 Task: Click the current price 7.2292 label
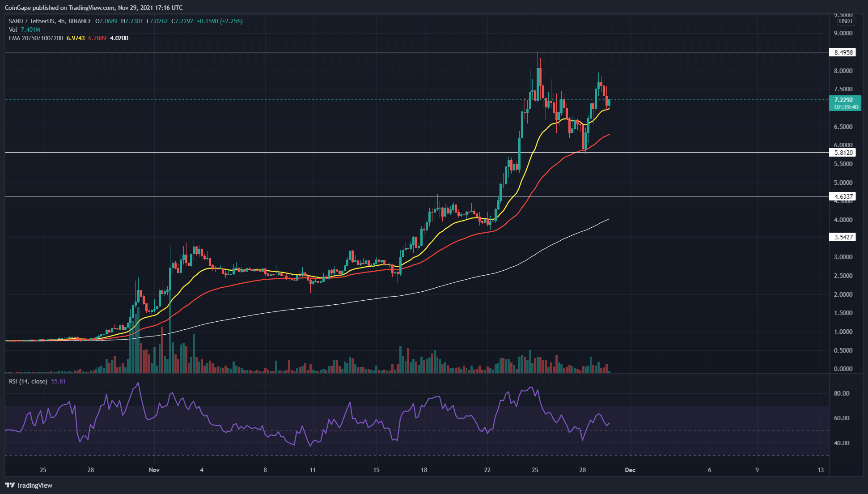pyautogui.click(x=844, y=100)
